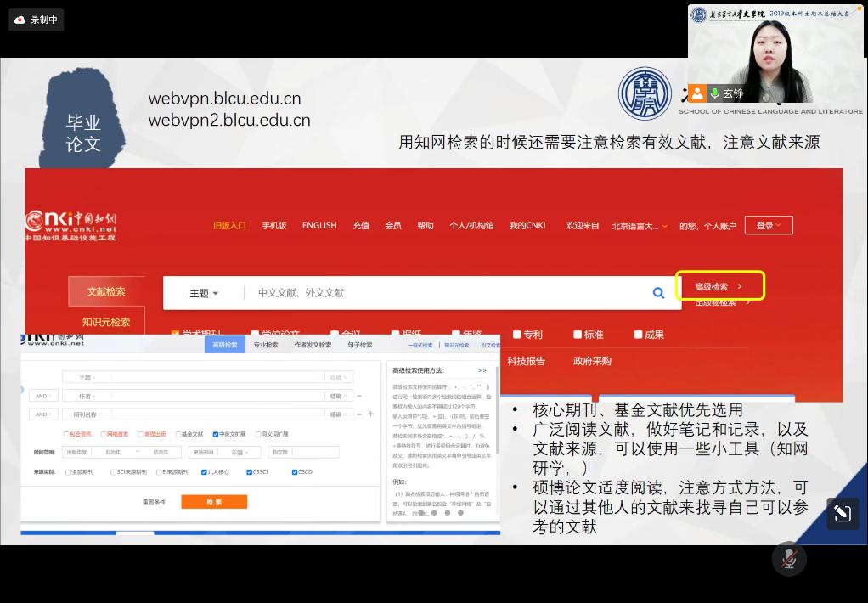868x603 pixels.
Task: Remove the 期刊名称 row with minus icon
Action: click(x=358, y=414)
